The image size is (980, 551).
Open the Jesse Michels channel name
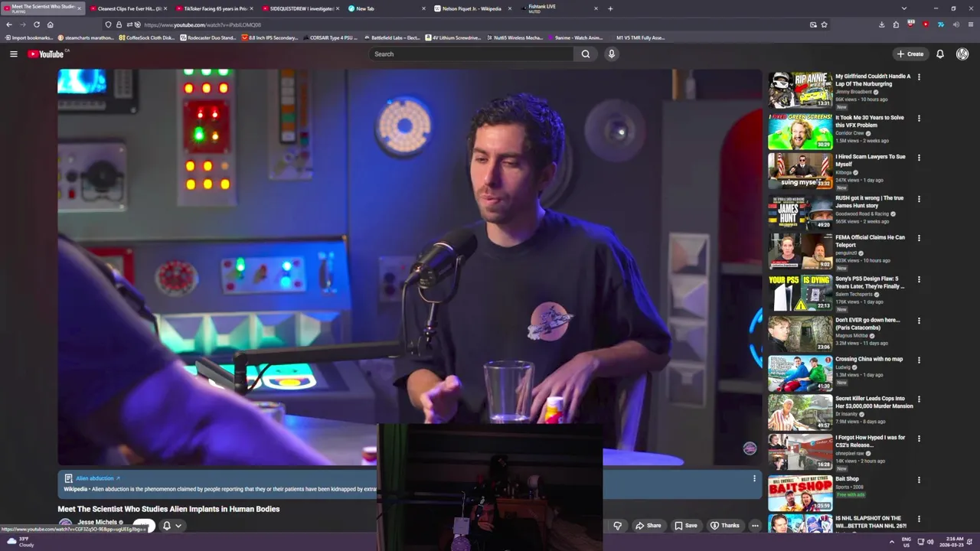(x=97, y=522)
